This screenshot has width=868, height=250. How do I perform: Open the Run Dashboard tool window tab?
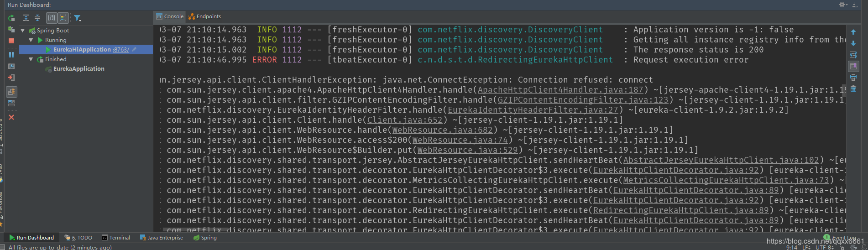click(x=31, y=238)
